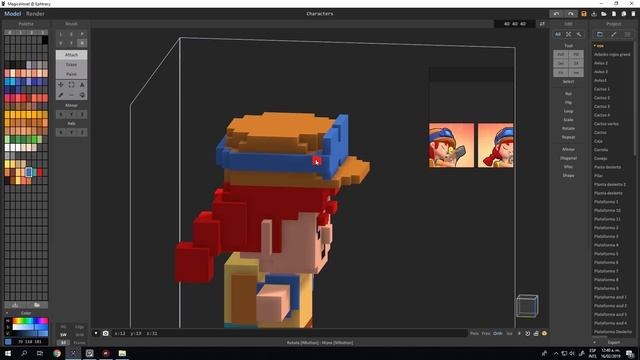Image resolution: width=640 pixels, height=360 pixels.
Task: Choose the V voxel brush mode
Action: pyautogui.click(x=61, y=43)
